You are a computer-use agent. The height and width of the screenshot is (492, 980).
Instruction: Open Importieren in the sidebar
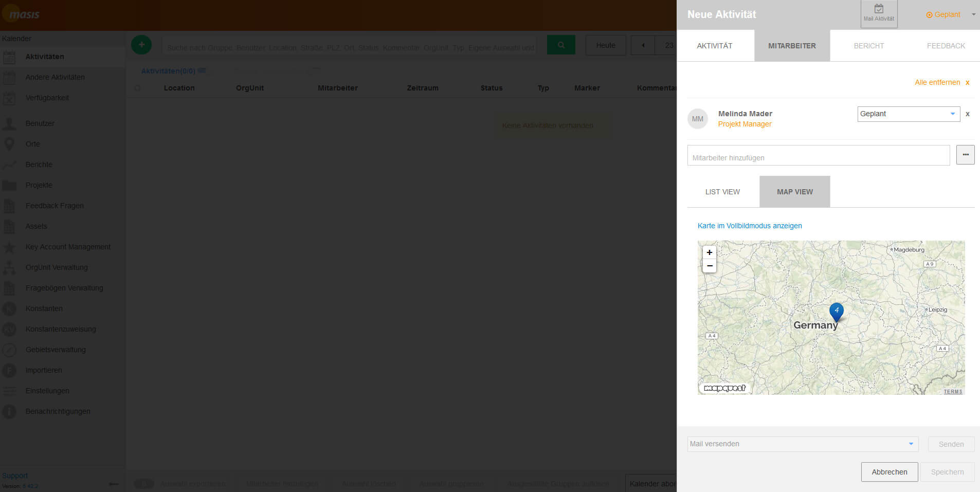[x=63, y=370]
